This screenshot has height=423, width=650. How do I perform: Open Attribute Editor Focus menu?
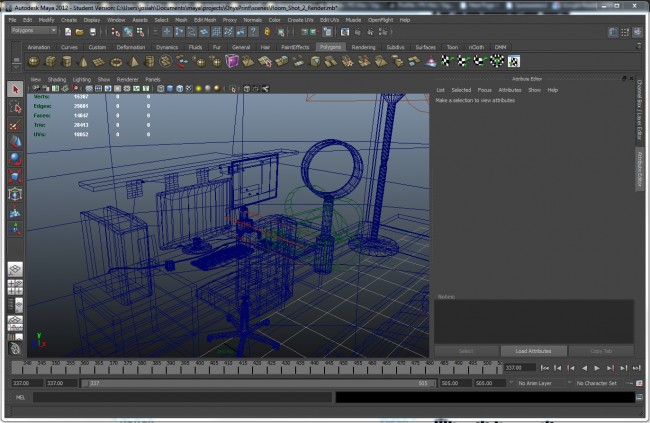click(484, 90)
